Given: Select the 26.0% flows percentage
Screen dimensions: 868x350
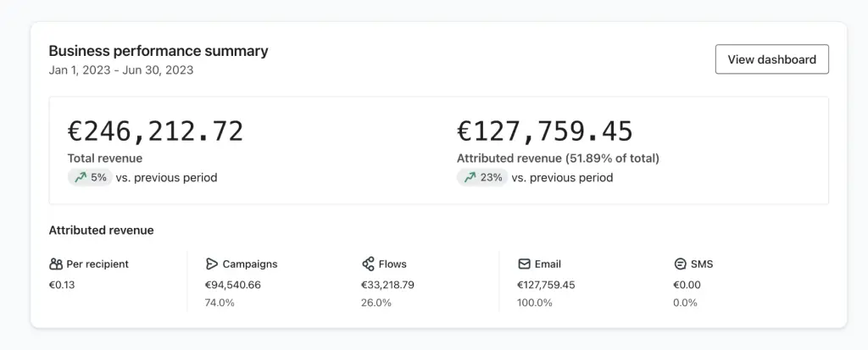Looking at the screenshot, I should pyautogui.click(x=376, y=303).
